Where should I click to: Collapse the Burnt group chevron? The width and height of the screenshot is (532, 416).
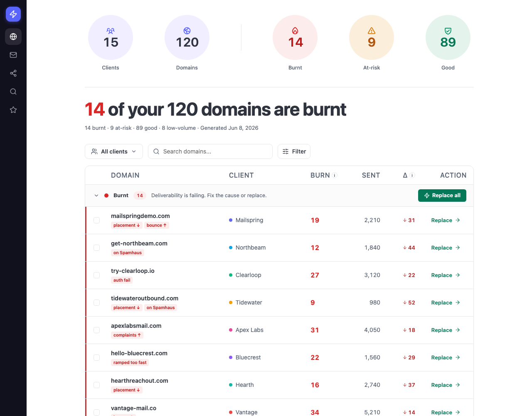(96, 196)
